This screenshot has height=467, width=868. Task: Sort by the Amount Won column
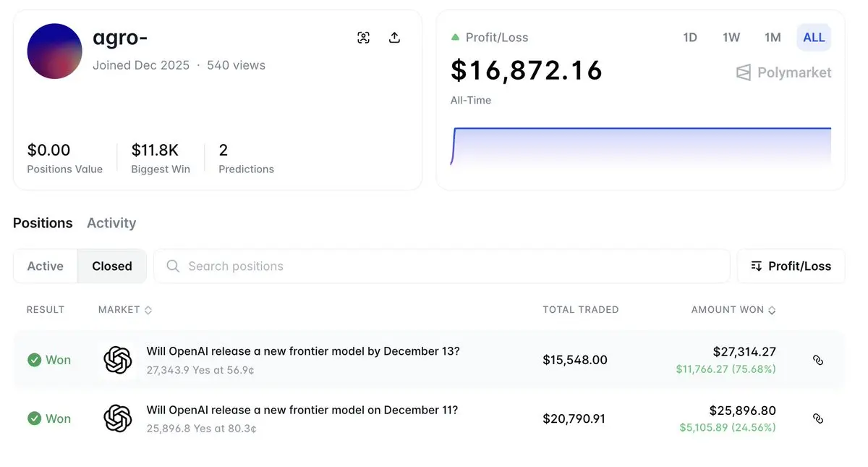(733, 310)
